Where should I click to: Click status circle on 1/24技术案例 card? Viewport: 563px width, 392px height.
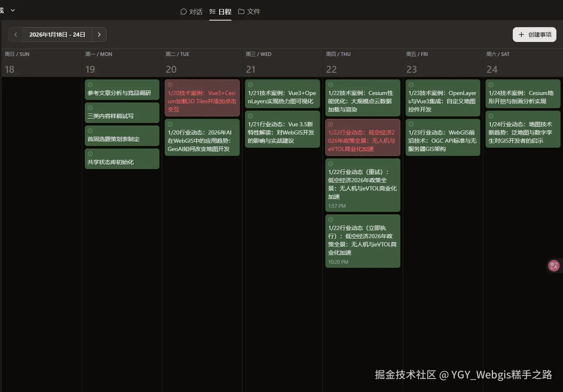(x=491, y=85)
